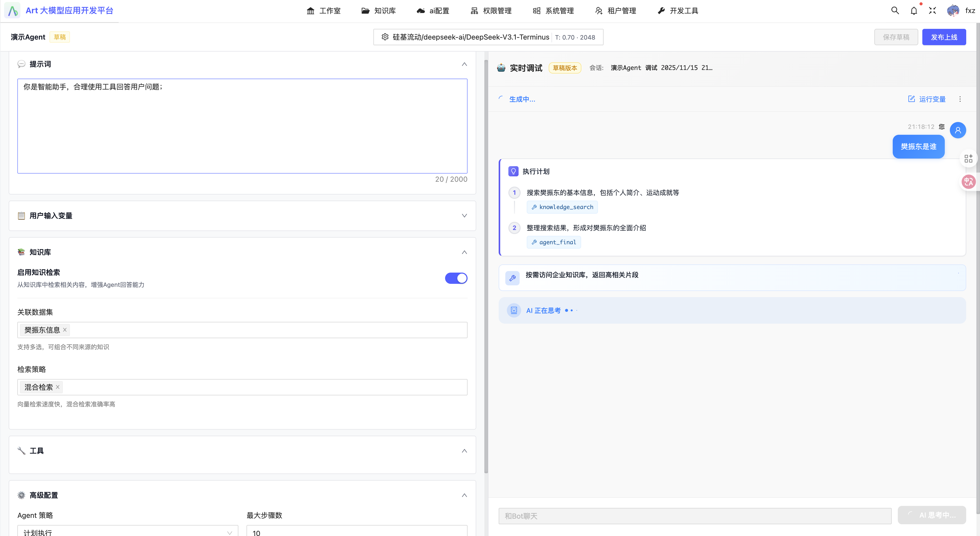The image size is (980, 536).
Task: Click the fullscreen exit icon
Action: pos(932,11)
